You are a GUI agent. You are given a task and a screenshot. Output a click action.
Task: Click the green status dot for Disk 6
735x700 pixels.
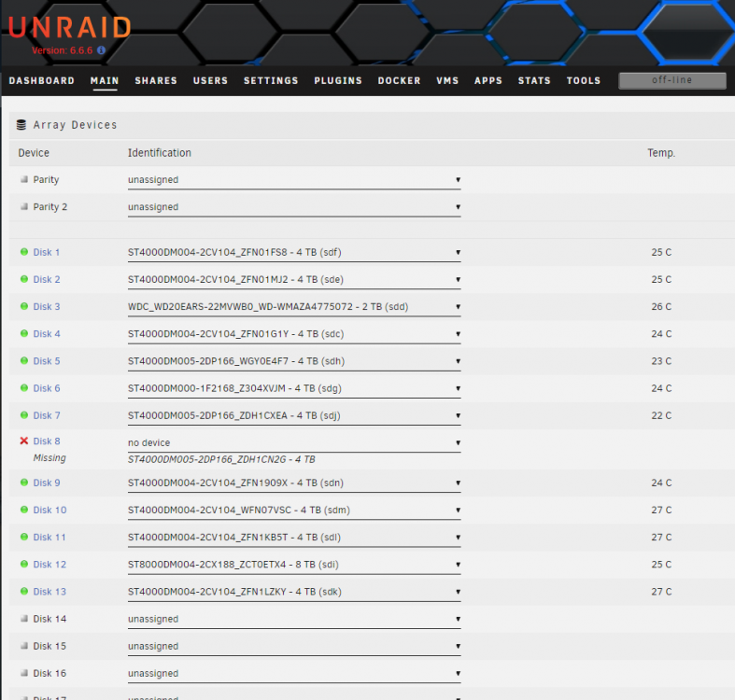point(24,387)
